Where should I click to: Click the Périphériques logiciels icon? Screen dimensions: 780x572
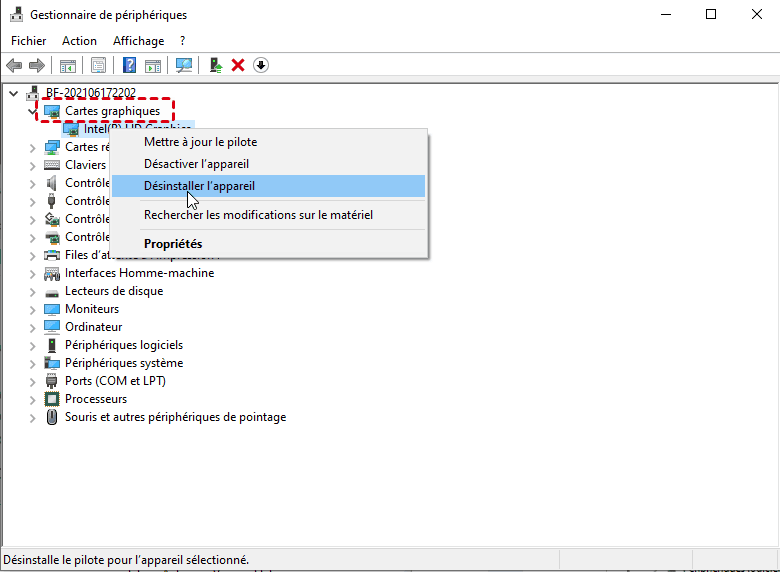coord(52,345)
